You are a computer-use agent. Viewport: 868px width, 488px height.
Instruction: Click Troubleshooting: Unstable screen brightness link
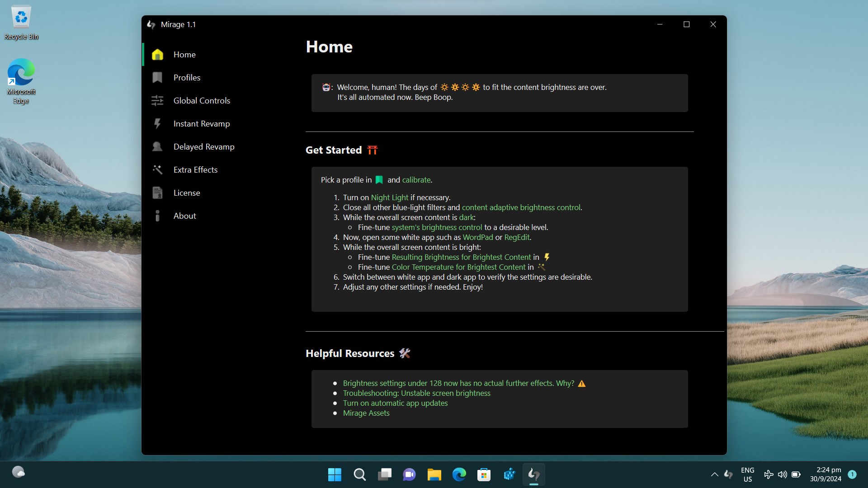pos(416,393)
